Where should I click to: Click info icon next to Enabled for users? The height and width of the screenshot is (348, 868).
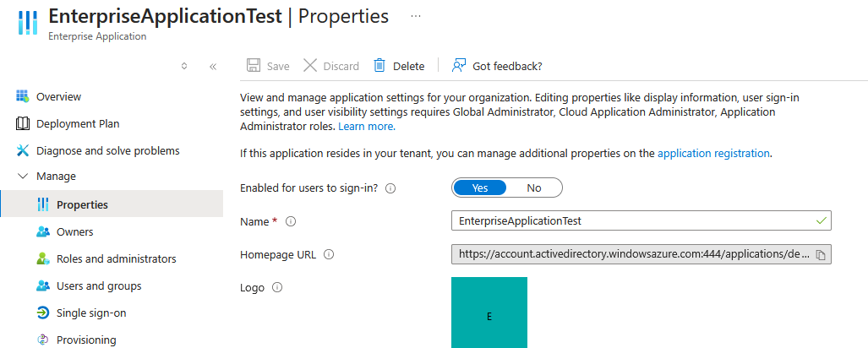390,188
